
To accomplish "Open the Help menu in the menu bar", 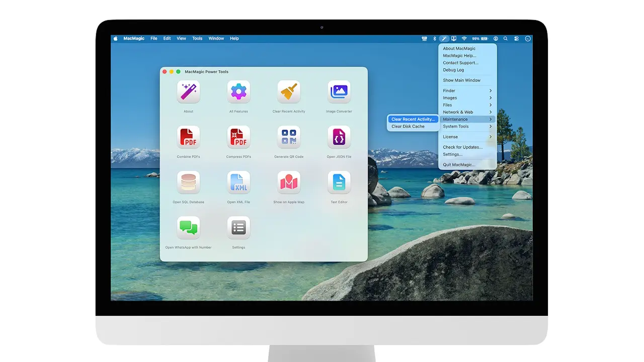I will point(234,38).
